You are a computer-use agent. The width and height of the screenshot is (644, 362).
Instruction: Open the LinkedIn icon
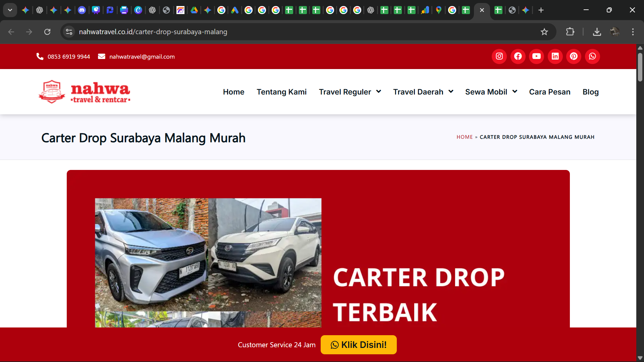[555, 56]
